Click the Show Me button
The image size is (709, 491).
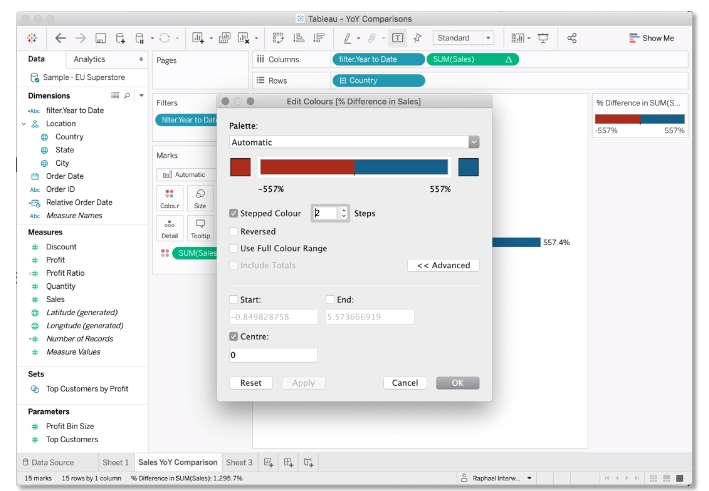(x=651, y=38)
